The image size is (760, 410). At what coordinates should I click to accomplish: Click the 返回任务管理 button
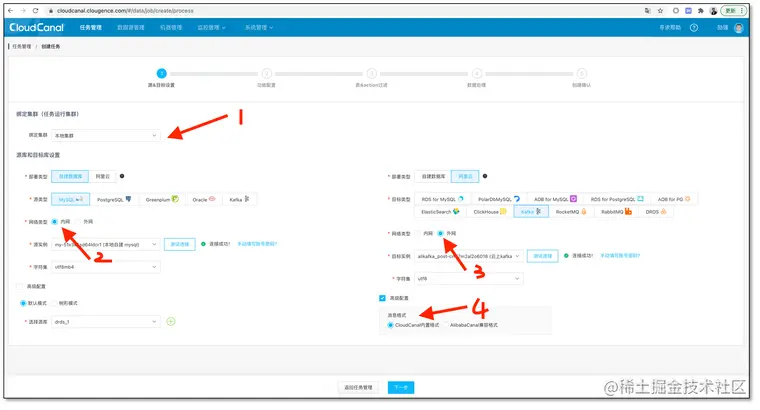[x=358, y=387]
